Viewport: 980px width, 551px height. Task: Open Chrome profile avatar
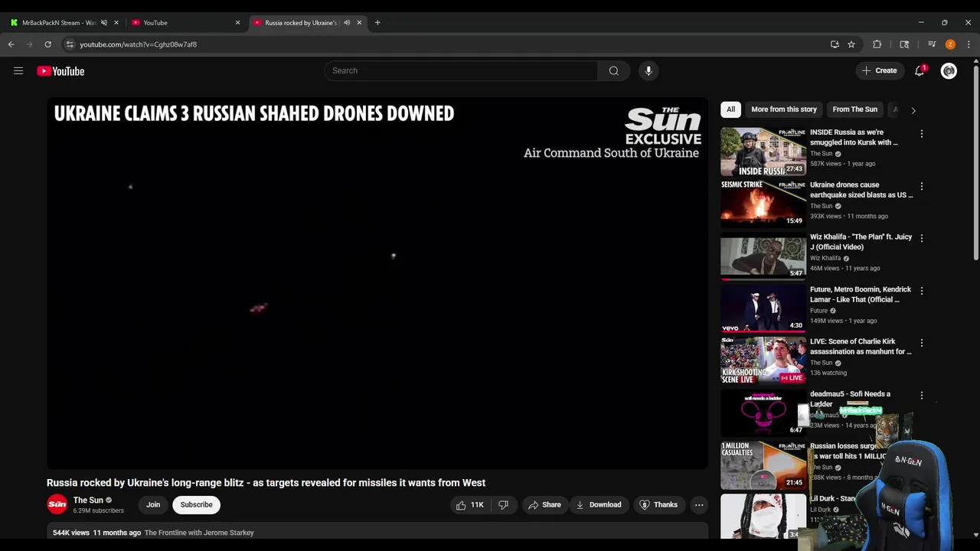tap(950, 44)
